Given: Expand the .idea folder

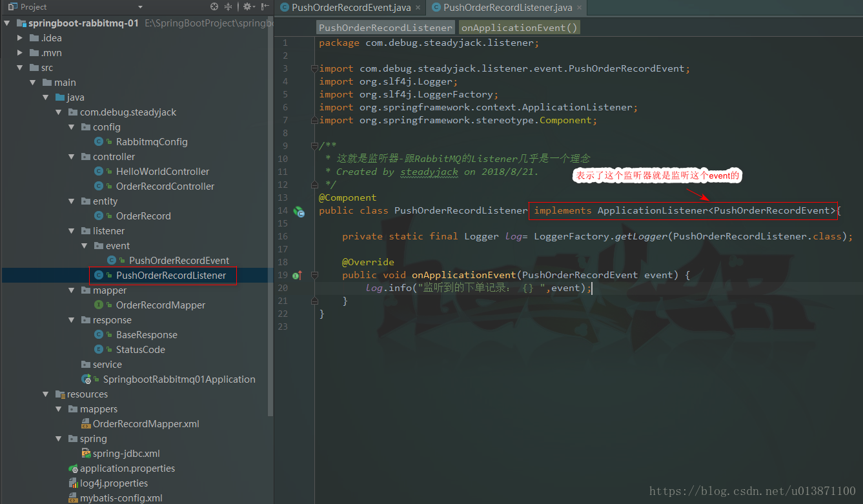Looking at the screenshot, I should click(x=21, y=38).
